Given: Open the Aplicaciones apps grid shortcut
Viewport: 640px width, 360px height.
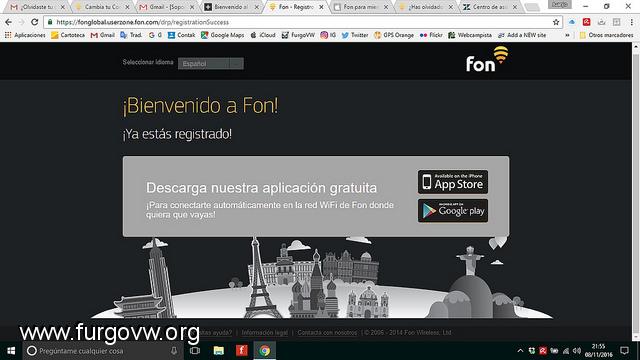Looking at the screenshot, I should (x=25, y=36).
